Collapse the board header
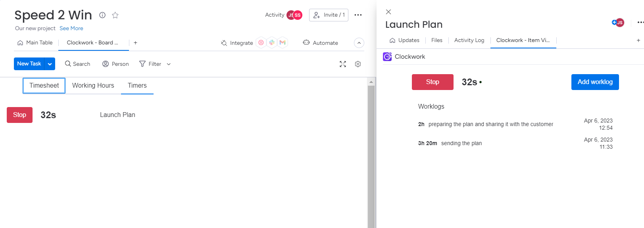This screenshot has width=644, height=228. (x=359, y=43)
